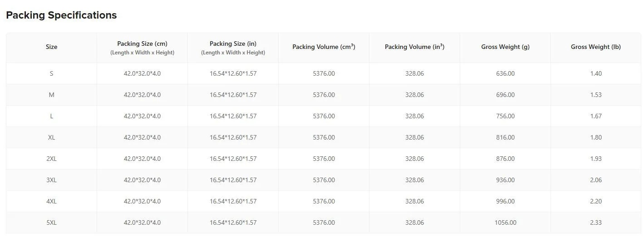The width and height of the screenshot is (644, 242).
Task: Click the 2XL size row label
Action: coord(51,159)
